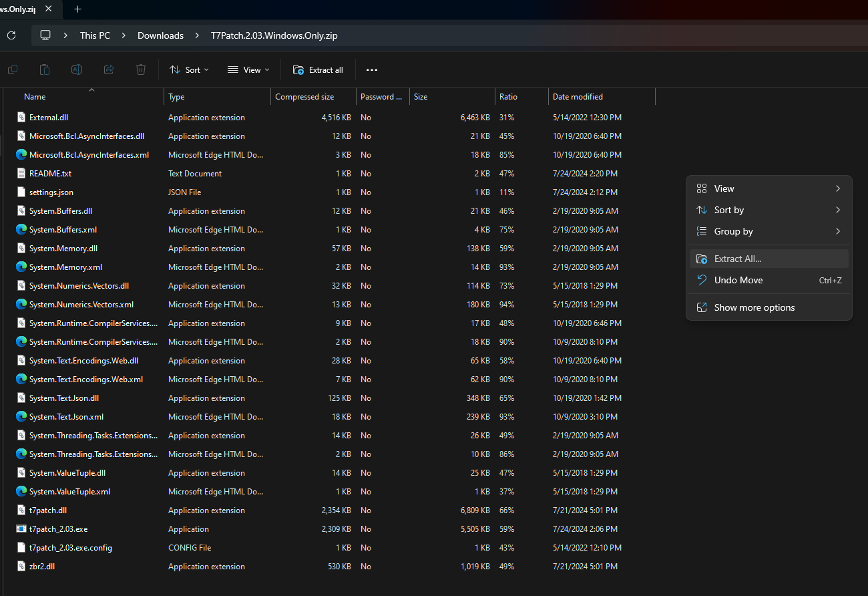Click the 6,809 KB size cell

pos(475,510)
